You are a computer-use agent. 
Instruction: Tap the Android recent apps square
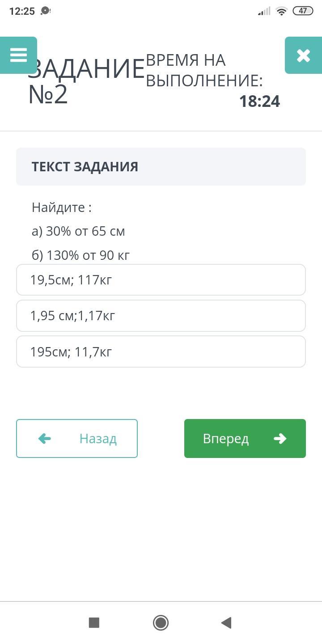(x=94, y=623)
